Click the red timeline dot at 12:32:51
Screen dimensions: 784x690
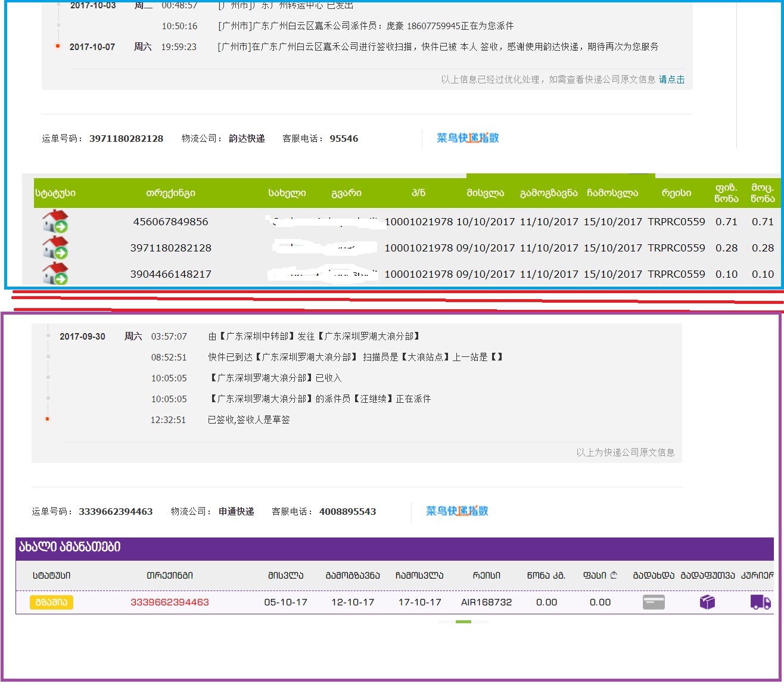pyautogui.click(x=48, y=419)
